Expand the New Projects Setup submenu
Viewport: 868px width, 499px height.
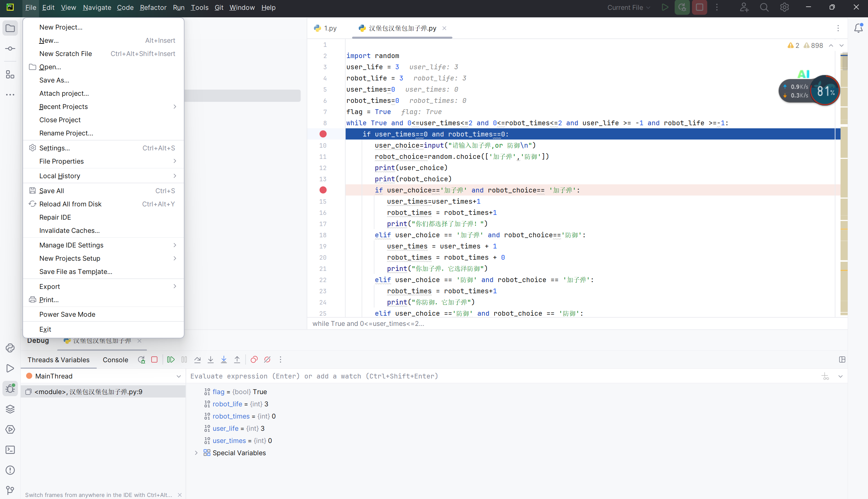103,258
